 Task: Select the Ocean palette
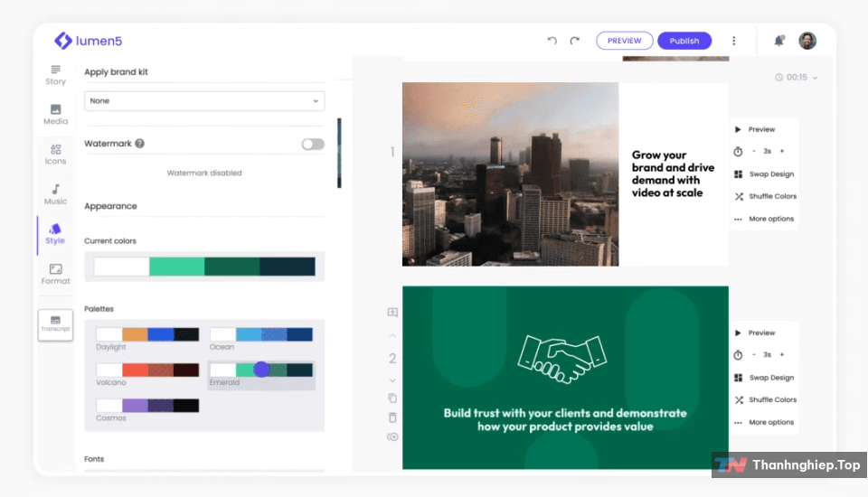click(260, 339)
